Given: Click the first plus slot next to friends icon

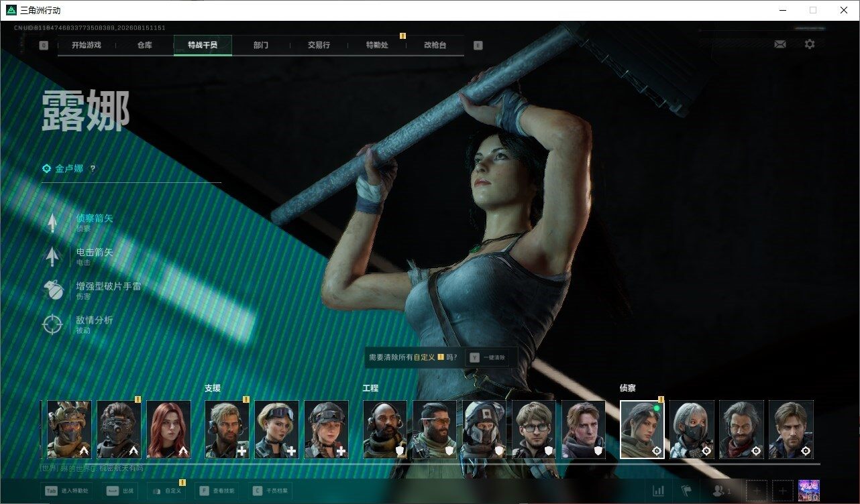Looking at the screenshot, I should (757, 491).
